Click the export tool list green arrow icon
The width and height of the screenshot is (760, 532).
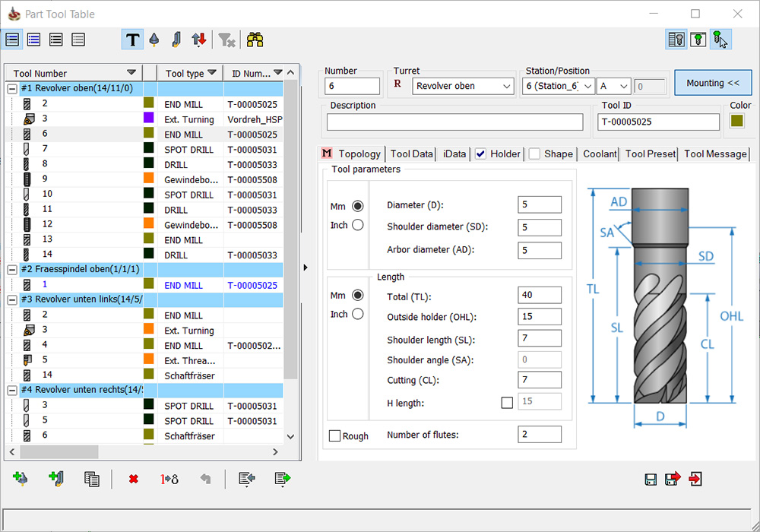(x=282, y=479)
